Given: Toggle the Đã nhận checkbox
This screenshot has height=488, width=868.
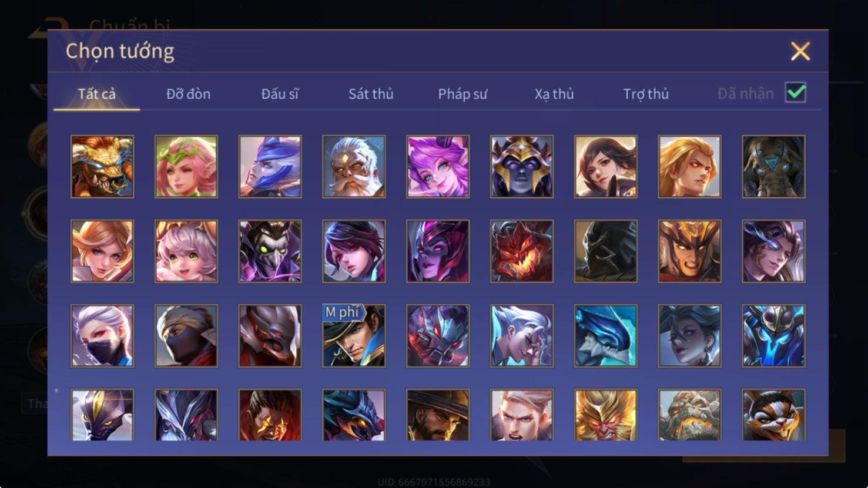Looking at the screenshot, I should [x=796, y=93].
